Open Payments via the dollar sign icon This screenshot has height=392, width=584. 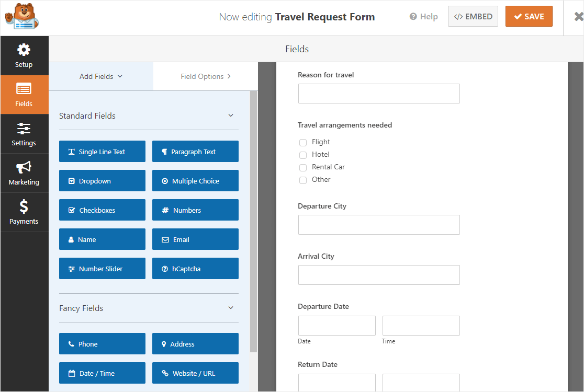coord(24,206)
